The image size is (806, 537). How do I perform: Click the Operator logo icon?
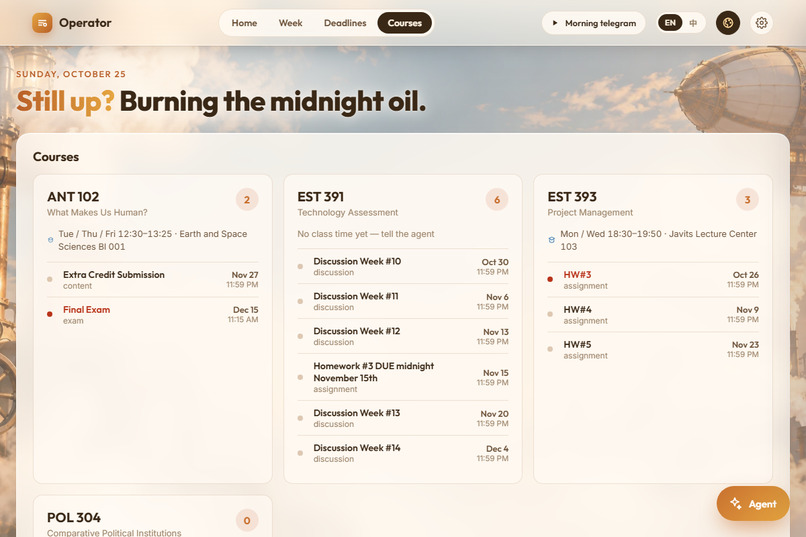(x=42, y=23)
